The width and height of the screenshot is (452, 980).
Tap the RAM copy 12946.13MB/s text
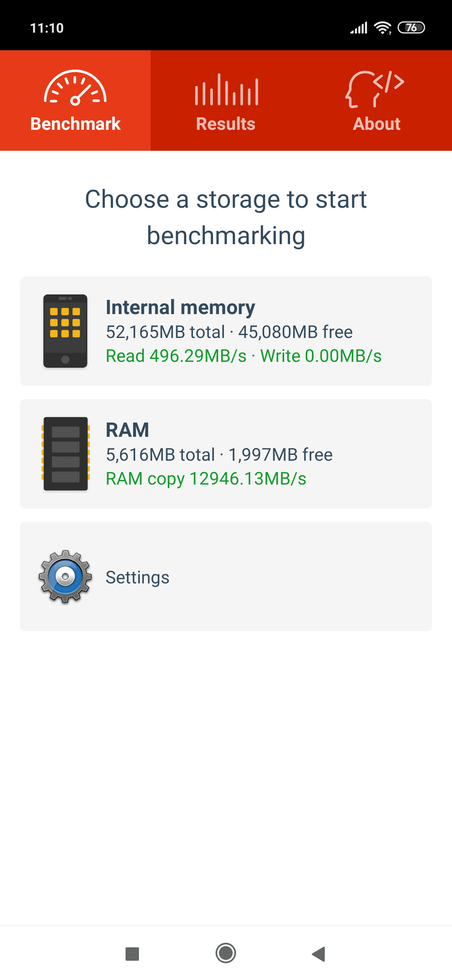[206, 479]
